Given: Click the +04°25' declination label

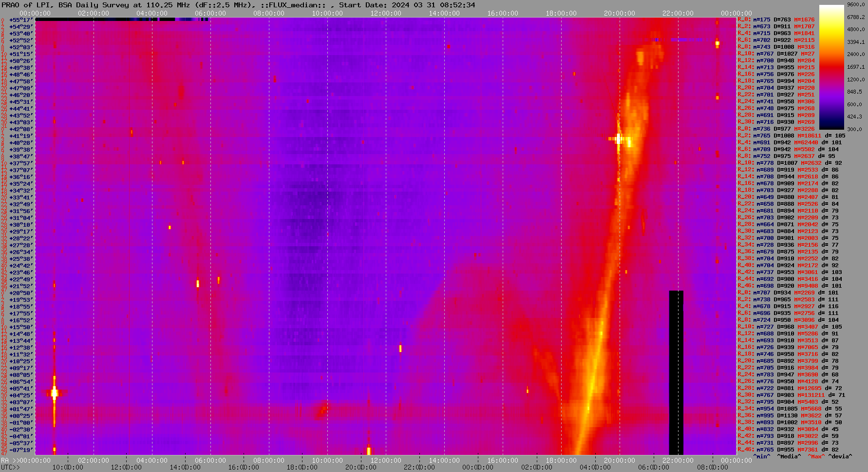Looking at the screenshot, I should pyautogui.click(x=21, y=395).
